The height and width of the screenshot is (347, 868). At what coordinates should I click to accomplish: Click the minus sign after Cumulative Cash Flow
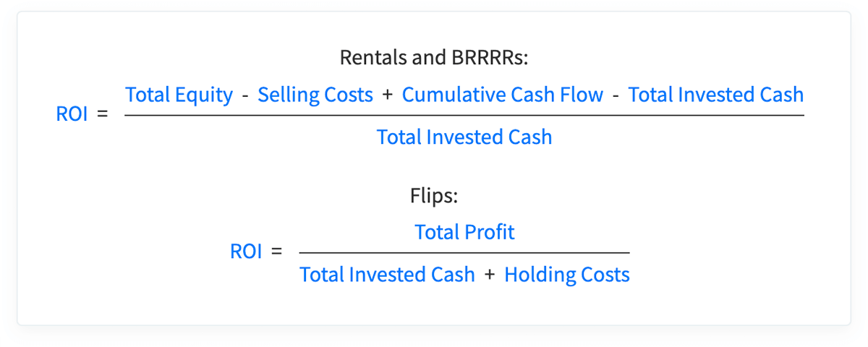616,95
